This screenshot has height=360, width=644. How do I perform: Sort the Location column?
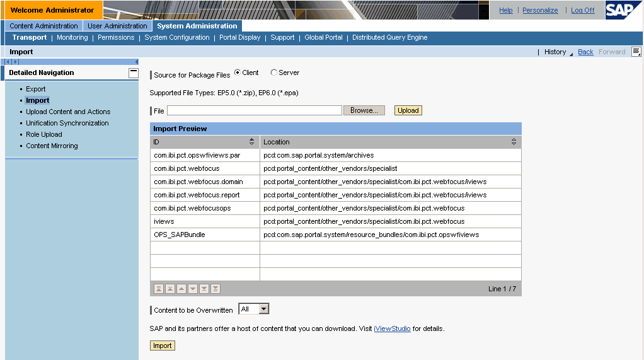click(514, 142)
